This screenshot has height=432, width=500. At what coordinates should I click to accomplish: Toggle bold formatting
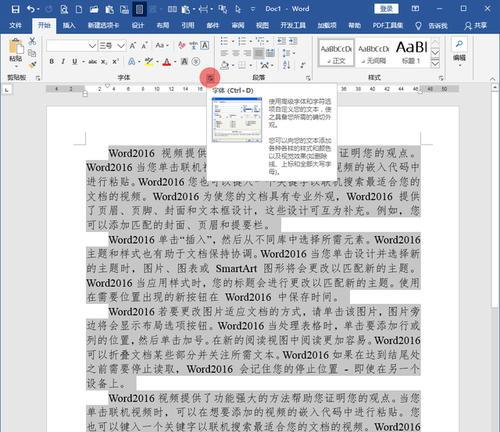tap(52, 61)
